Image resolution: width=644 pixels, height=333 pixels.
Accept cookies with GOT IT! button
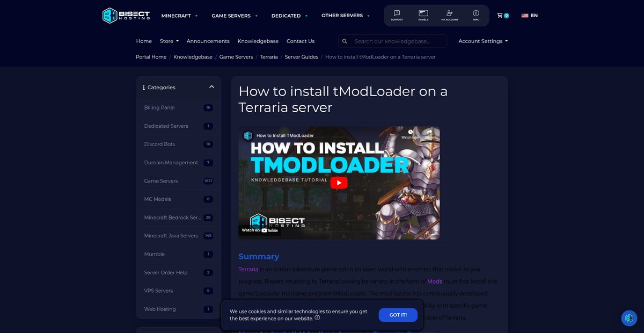pyautogui.click(x=398, y=315)
